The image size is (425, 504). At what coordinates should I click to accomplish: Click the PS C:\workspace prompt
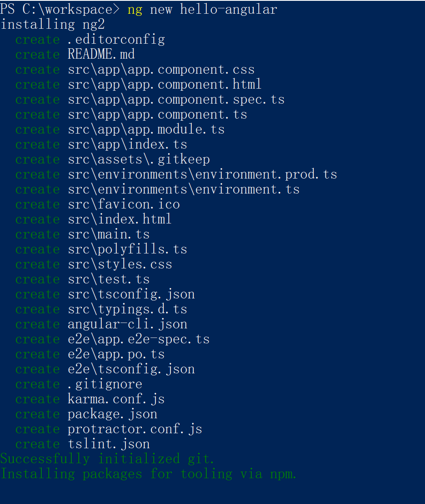tap(60, 10)
